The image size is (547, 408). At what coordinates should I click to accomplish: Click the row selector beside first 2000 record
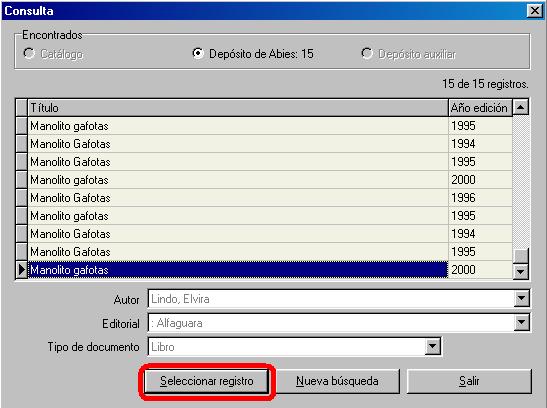click(x=22, y=180)
